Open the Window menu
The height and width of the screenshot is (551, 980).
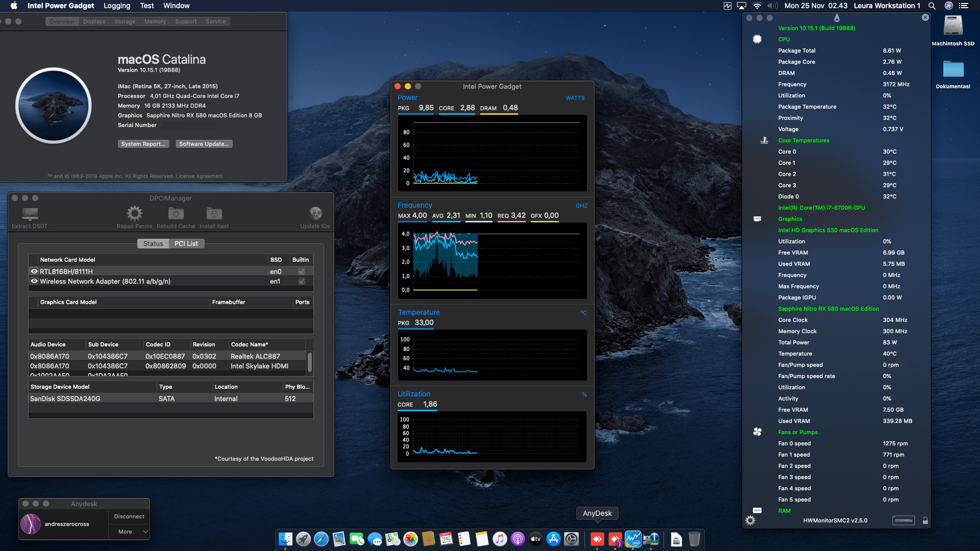point(177,6)
